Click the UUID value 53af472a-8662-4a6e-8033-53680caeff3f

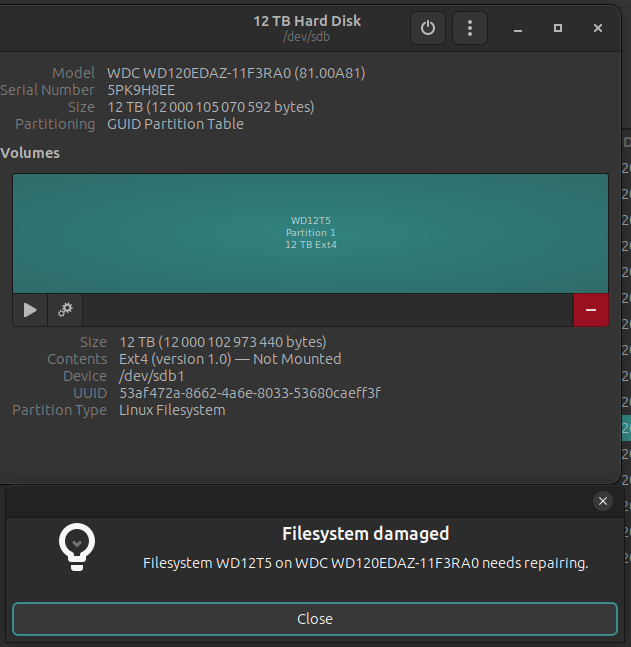point(250,393)
